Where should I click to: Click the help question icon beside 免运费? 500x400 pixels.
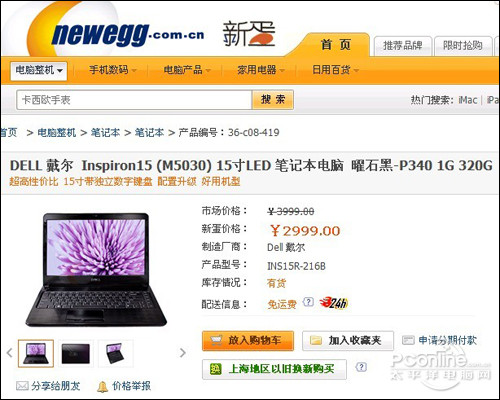[x=308, y=302]
